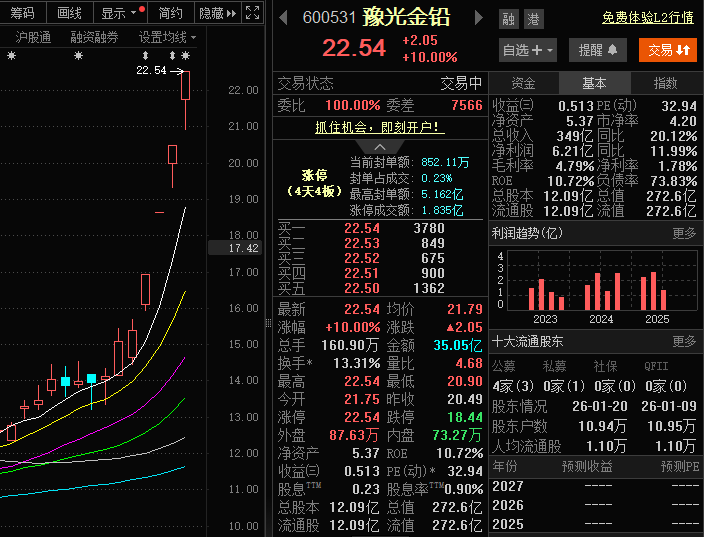The width and height of the screenshot is (704, 537).
Task: Click the 2027 forecast year row
Action: [595, 486]
